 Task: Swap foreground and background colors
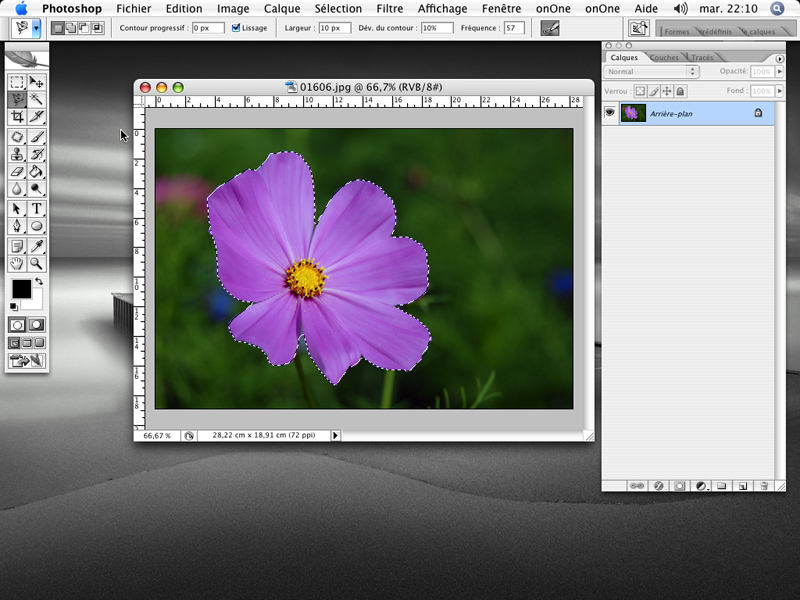coord(39,281)
